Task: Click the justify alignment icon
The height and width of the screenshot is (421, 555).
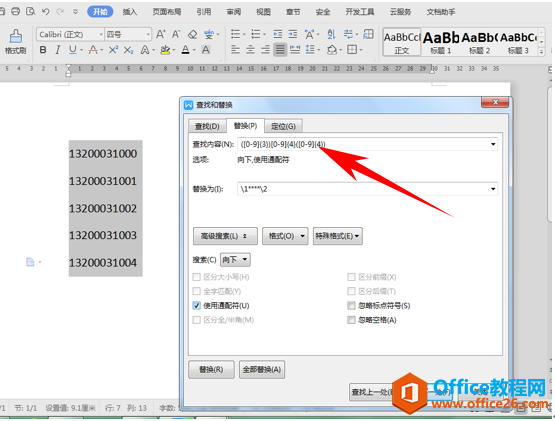Action: pos(280,50)
